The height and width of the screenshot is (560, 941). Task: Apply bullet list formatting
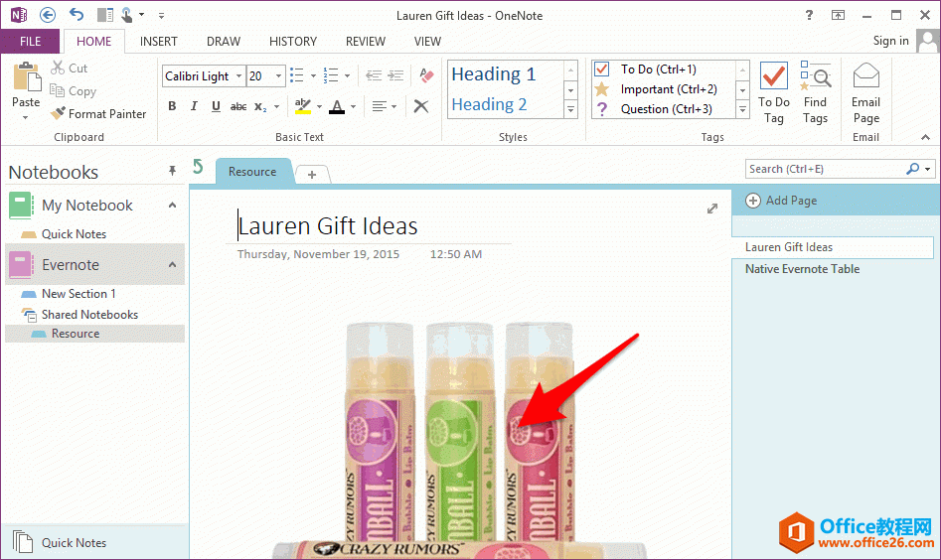point(296,75)
